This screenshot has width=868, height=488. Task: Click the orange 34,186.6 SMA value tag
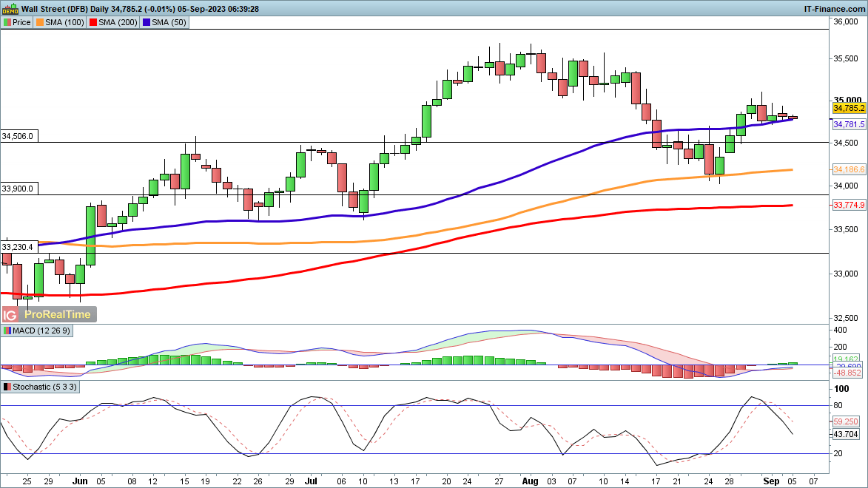pyautogui.click(x=849, y=170)
